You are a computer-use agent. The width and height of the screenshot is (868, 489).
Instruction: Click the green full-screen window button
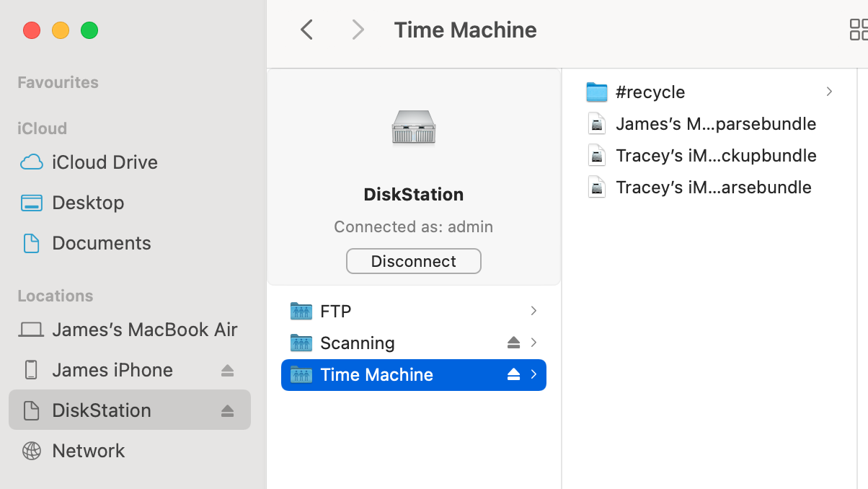pos(89,30)
